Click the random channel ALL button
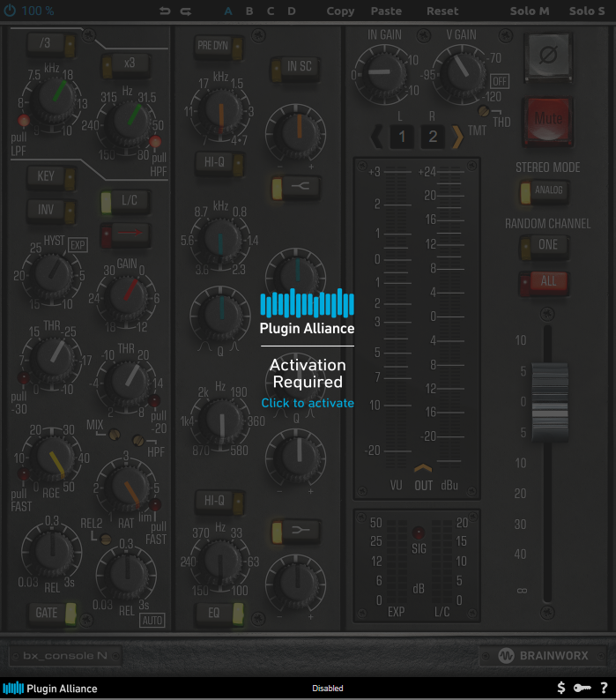 pos(544,283)
